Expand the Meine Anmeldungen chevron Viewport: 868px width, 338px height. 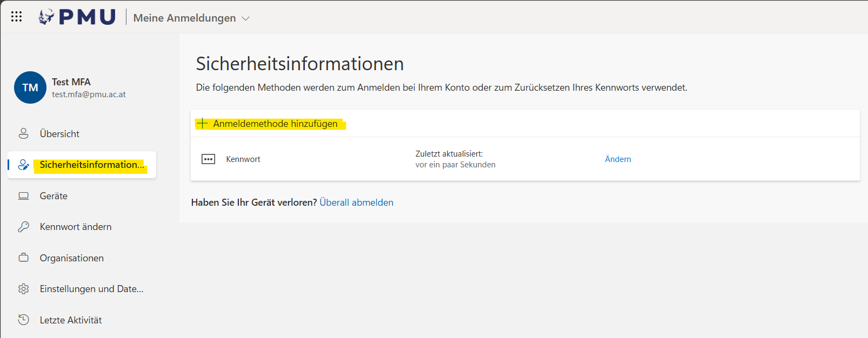coord(245,18)
